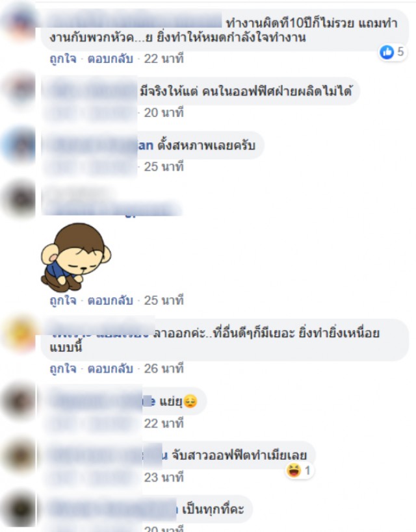Click the avatar beside the เป็นทุกที่คะ comment
This screenshot has width=416, height=532.
click(19, 509)
